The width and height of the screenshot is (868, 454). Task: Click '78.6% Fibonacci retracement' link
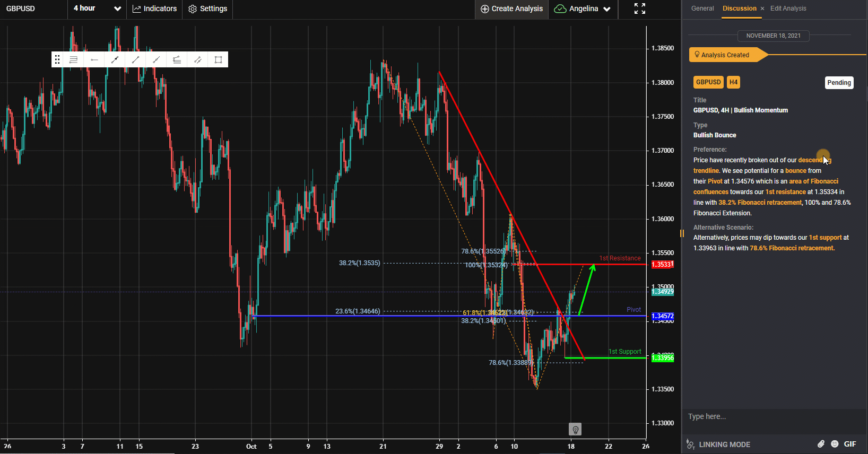click(792, 248)
